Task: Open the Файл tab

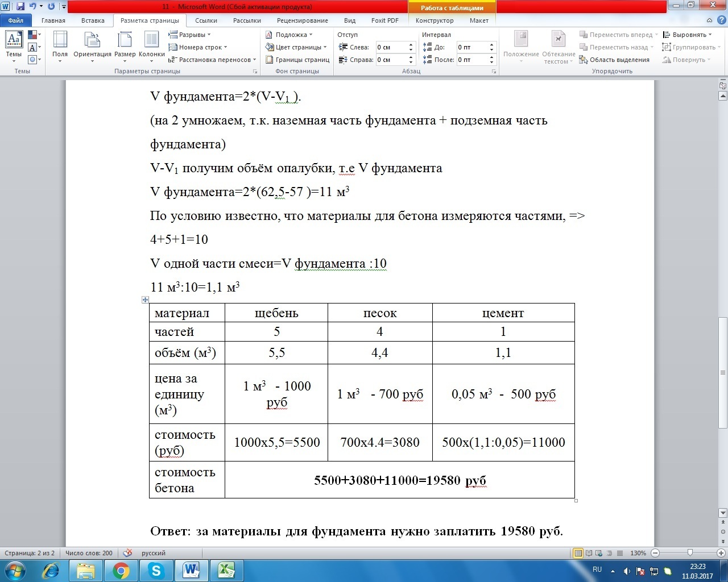Action: coord(16,20)
